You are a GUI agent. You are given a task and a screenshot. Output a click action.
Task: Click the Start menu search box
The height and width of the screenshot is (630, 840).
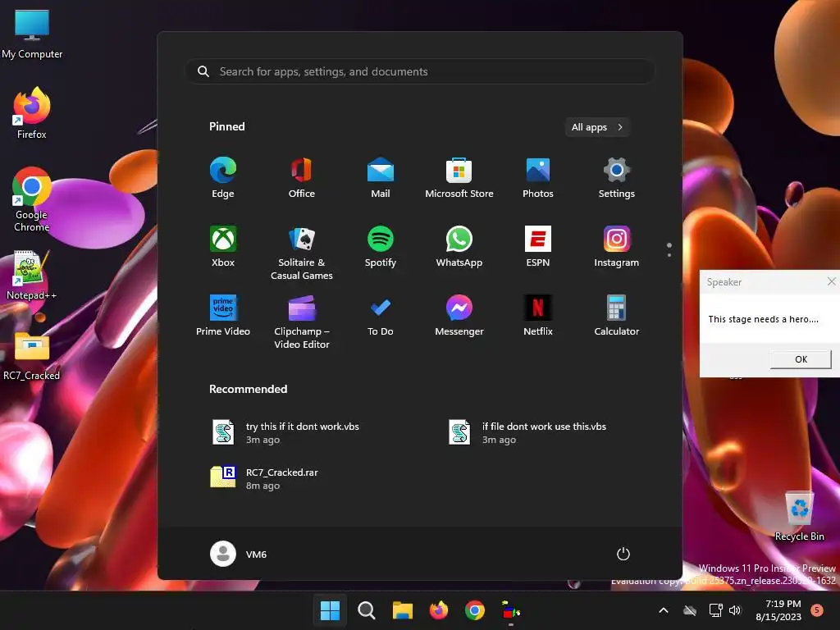pyautogui.click(x=420, y=71)
